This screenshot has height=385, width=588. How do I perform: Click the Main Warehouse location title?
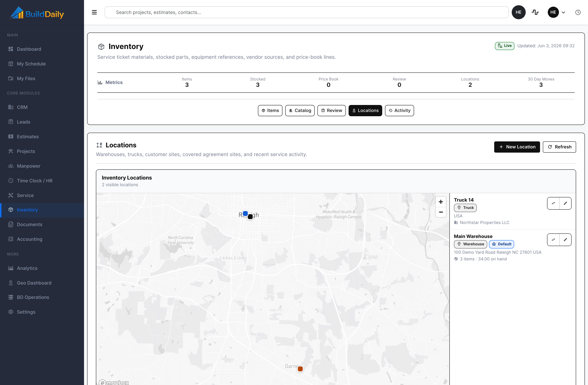pyautogui.click(x=473, y=236)
